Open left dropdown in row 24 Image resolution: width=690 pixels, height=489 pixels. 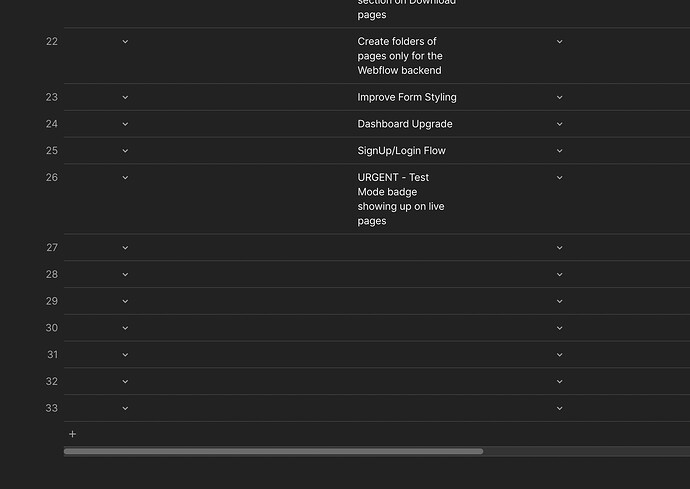pyautogui.click(x=125, y=125)
